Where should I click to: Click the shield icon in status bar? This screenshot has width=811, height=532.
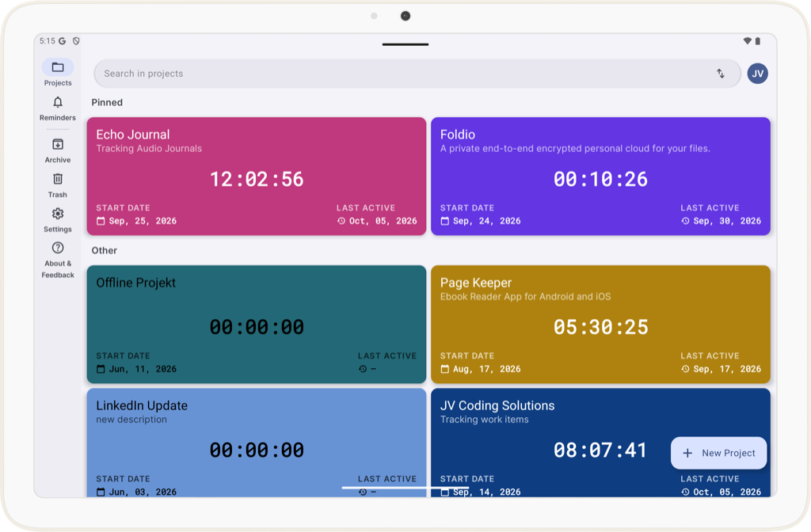[76, 41]
